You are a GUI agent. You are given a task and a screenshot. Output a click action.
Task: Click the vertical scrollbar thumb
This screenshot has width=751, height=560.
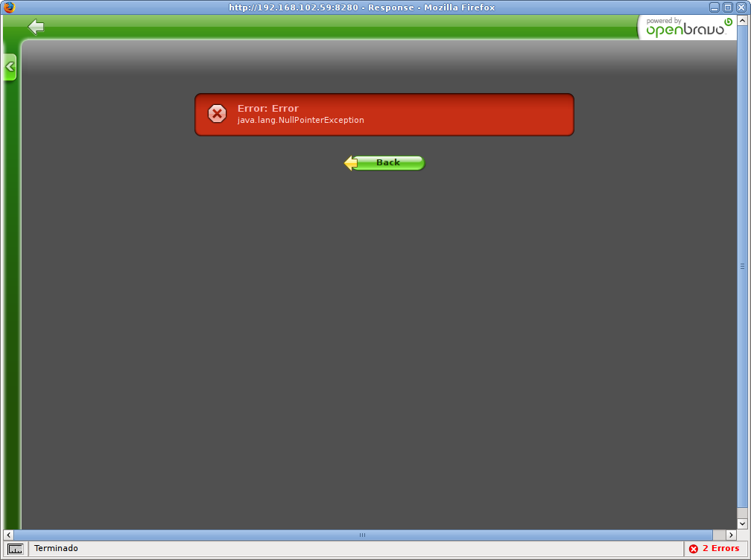(742, 266)
